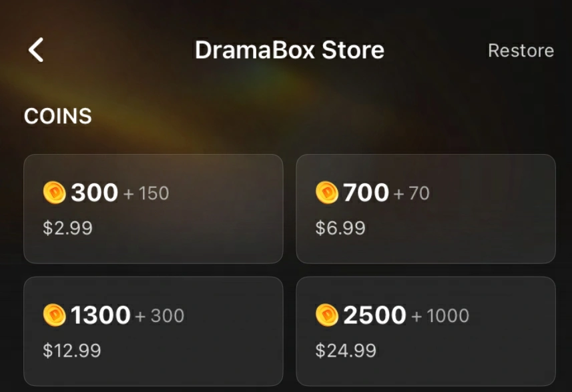Viewport: 572px width, 392px height.
Task: Click the Restore link
Action: tap(521, 51)
